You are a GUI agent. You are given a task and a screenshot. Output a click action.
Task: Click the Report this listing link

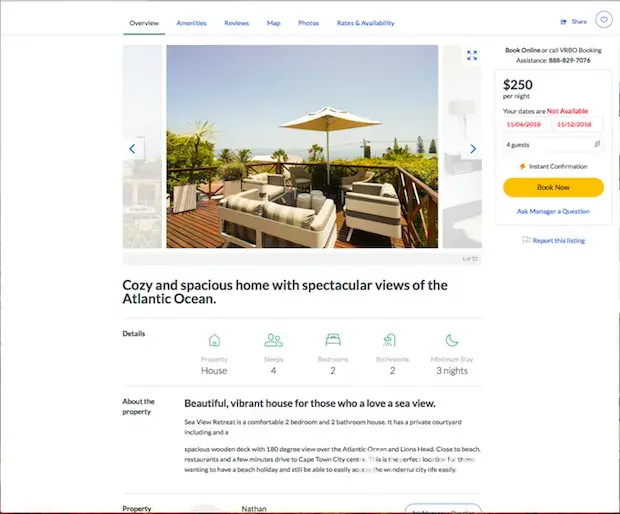[558, 240]
